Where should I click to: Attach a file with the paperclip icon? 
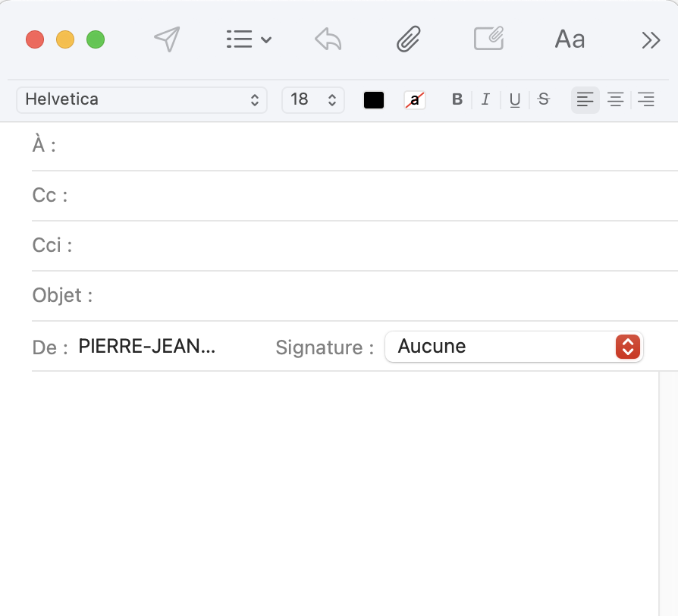point(409,39)
